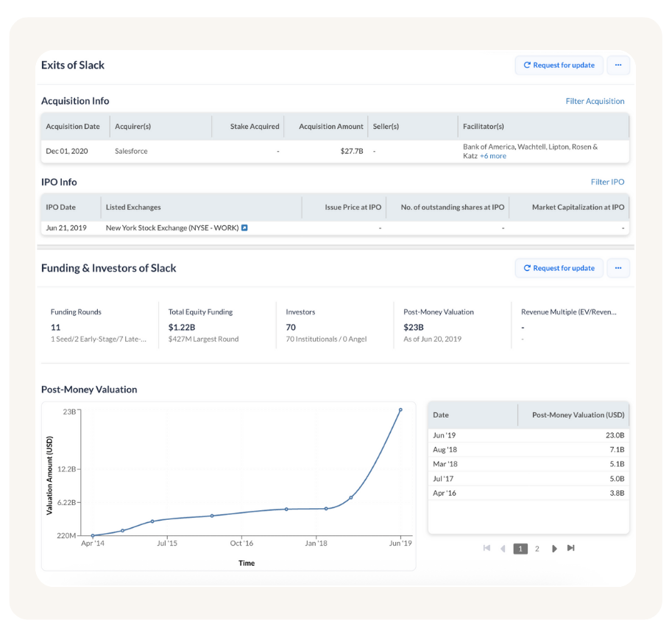Open the Filter Acquisition panel

tap(595, 101)
